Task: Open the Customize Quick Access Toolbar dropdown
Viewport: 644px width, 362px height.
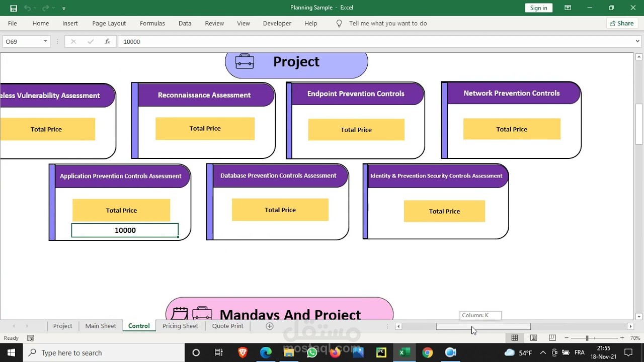Action: click(64, 9)
